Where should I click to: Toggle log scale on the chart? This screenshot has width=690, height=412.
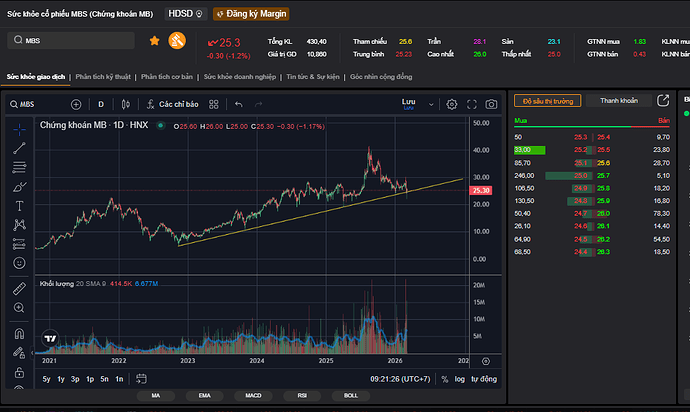pos(458,379)
